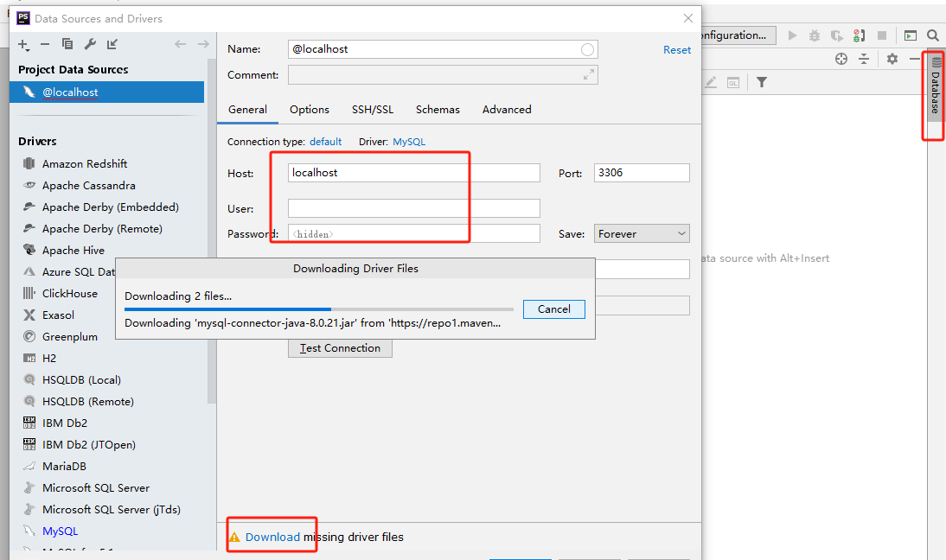Open the Save Forever dropdown
This screenshot has height=560, width=946.
(642, 234)
